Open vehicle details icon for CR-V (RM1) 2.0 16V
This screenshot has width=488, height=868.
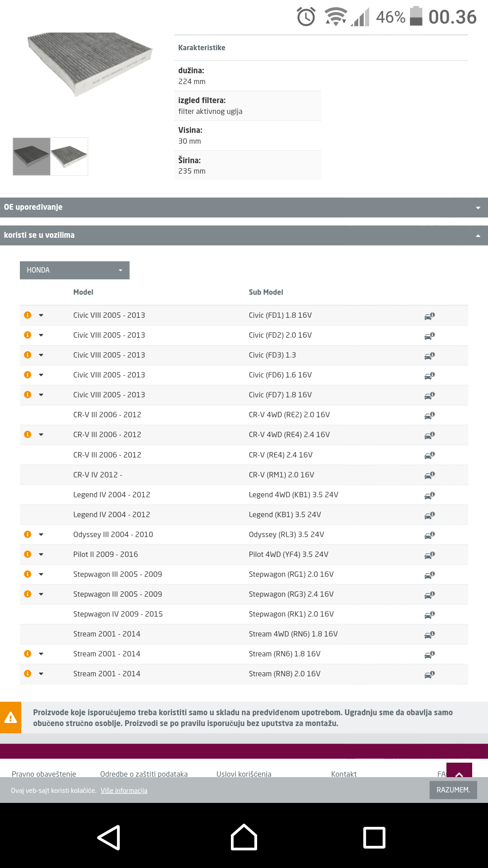(x=429, y=475)
